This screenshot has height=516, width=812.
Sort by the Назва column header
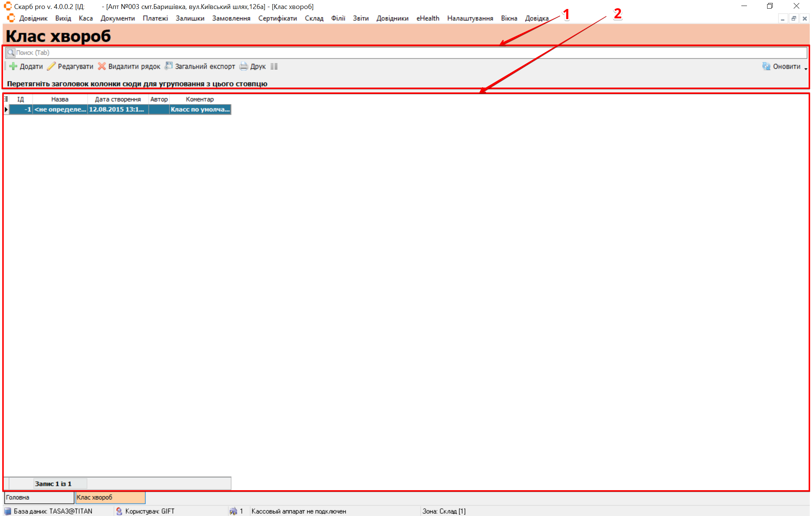pos(60,99)
